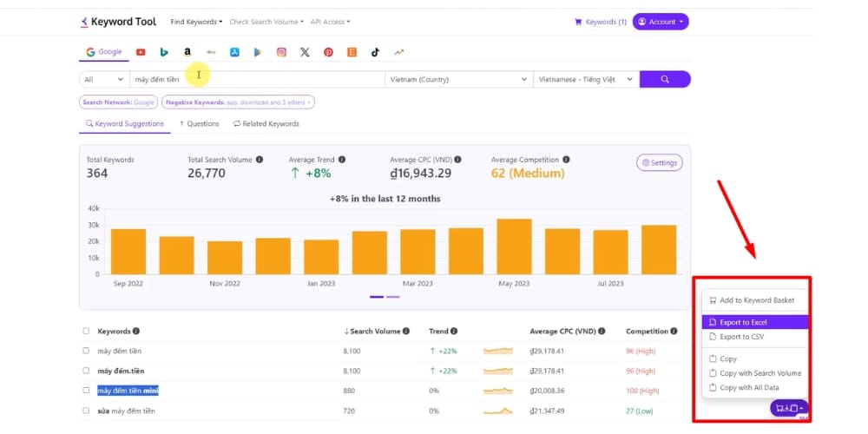This screenshot has height=434, width=868.
Task: Switch to the Instagram keyword source
Action: [281, 52]
